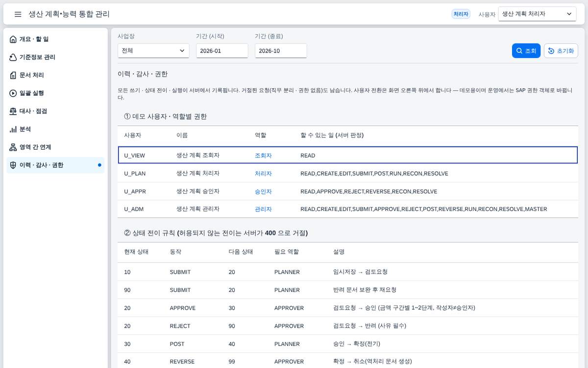Click the 처리자 role badge in header
588x368 pixels.
click(461, 14)
